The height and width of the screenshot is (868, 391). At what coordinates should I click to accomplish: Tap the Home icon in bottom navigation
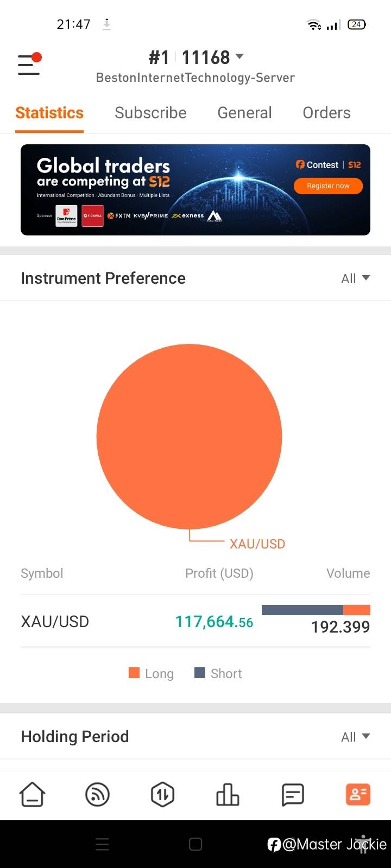pos(33,795)
